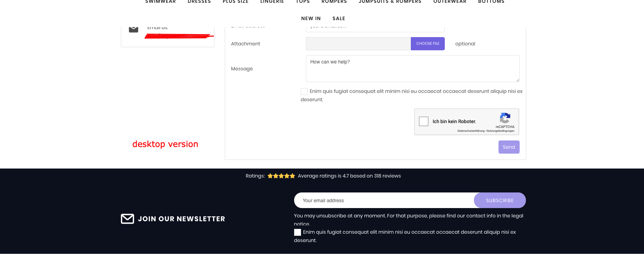Click the five-star rating icons
The image size is (644, 258).
coord(281,176)
